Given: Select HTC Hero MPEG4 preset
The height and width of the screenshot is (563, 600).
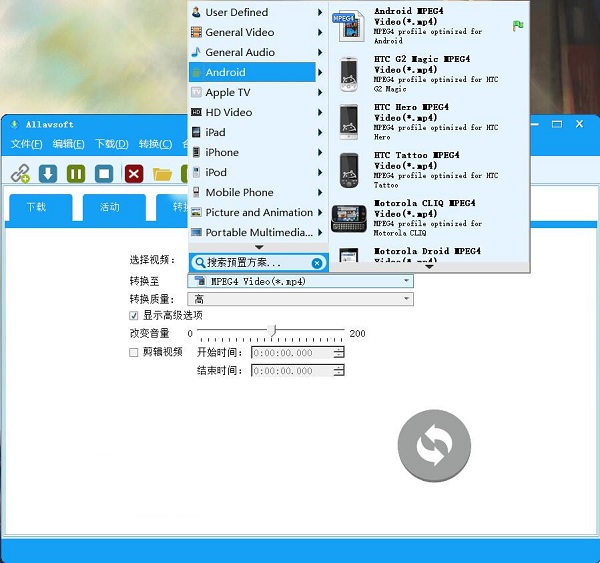Looking at the screenshot, I should point(429,122).
